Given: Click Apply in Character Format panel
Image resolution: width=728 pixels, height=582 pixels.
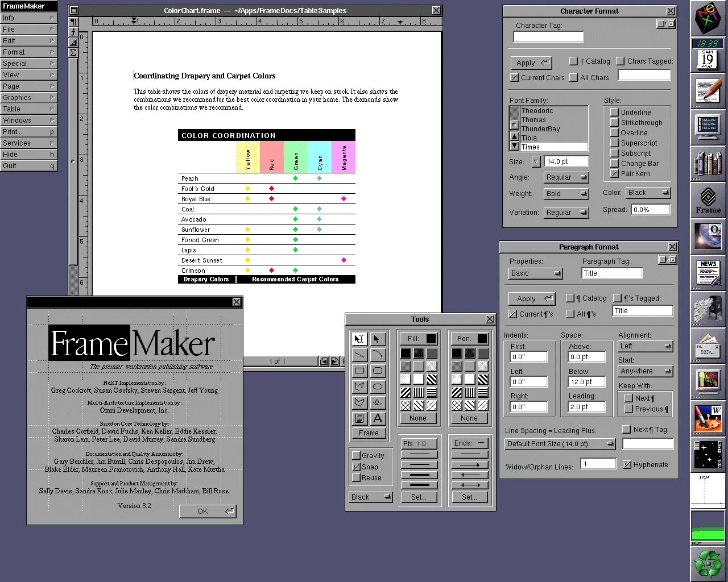Looking at the screenshot, I should click(531, 63).
